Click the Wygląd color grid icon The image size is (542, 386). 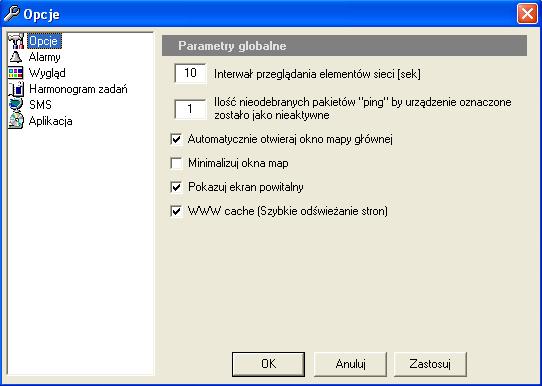point(16,73)
